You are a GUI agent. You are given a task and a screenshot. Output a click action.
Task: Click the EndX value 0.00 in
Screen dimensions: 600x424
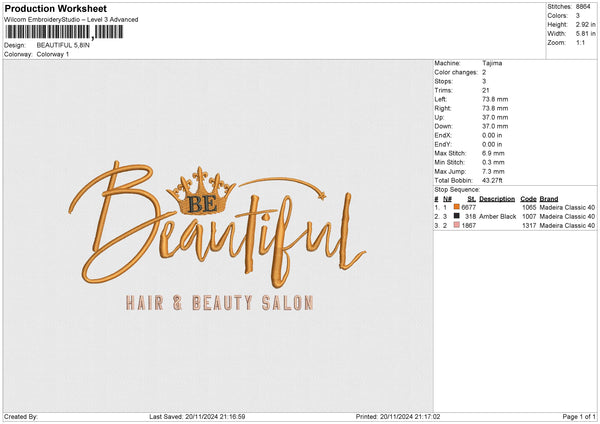[x=492, y=135]
